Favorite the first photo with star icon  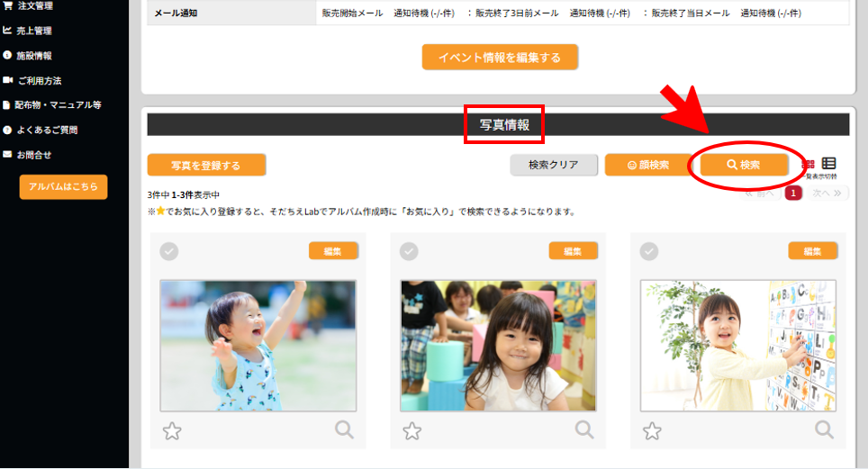pos(172,430)
